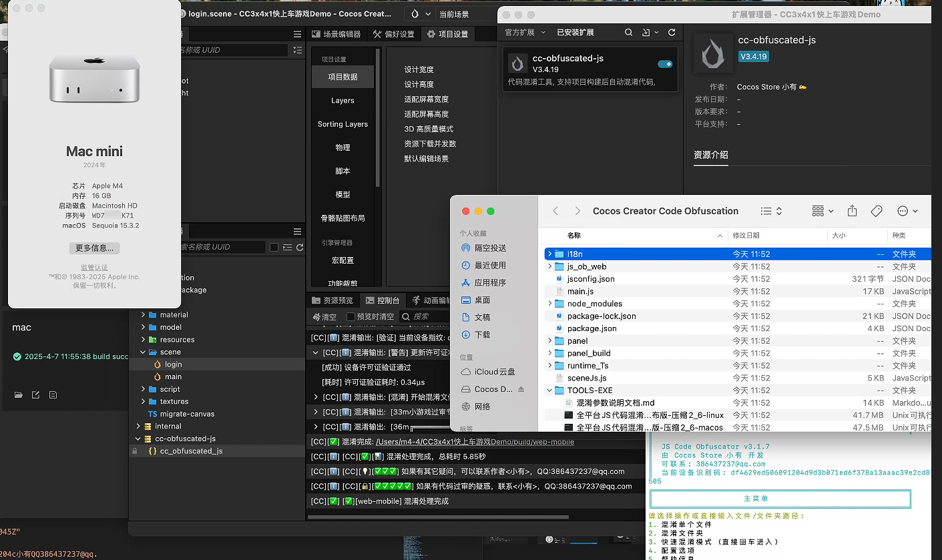942x560 pixels.
Task: Click hierarchy search filter type icon
Action: 298,50
